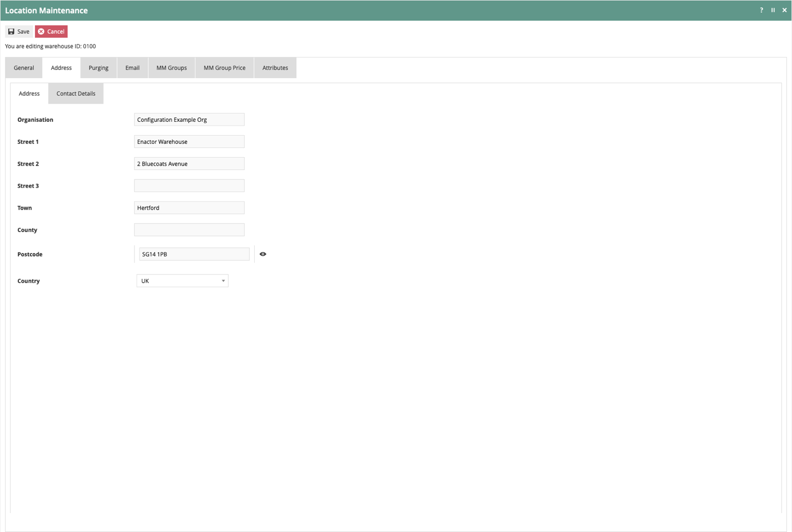Click the Street 2 label
This screenshot has width=792, height=532.
[x=28, y=164]
